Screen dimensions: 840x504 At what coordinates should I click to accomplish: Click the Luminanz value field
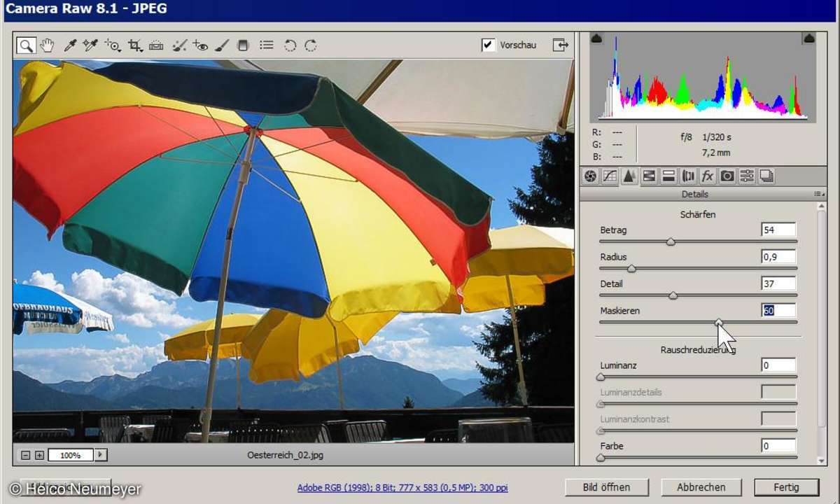(778, 365)
